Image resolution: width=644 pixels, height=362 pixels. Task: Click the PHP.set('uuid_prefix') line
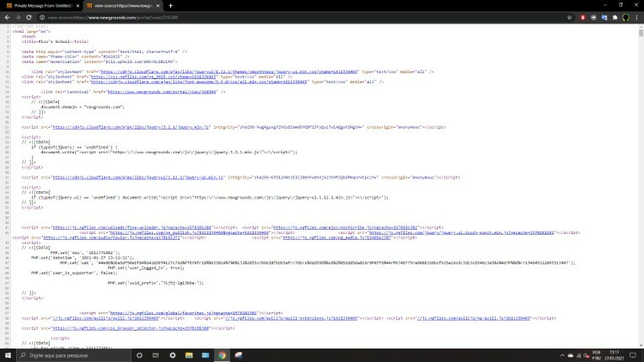156,283
